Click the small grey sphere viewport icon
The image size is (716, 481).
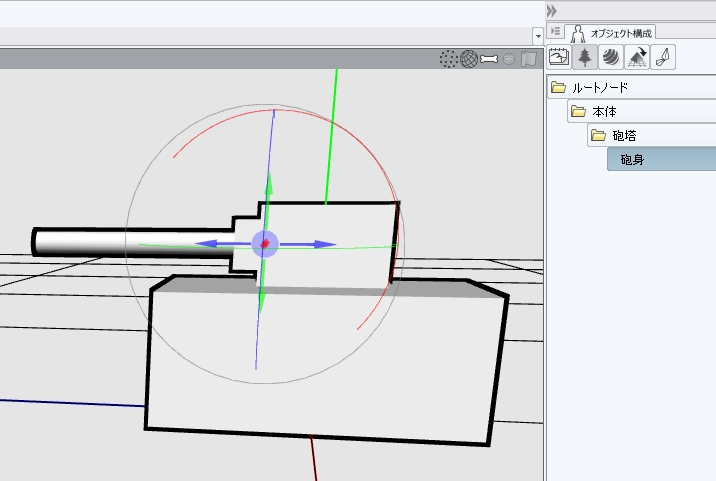click(509, 59)
